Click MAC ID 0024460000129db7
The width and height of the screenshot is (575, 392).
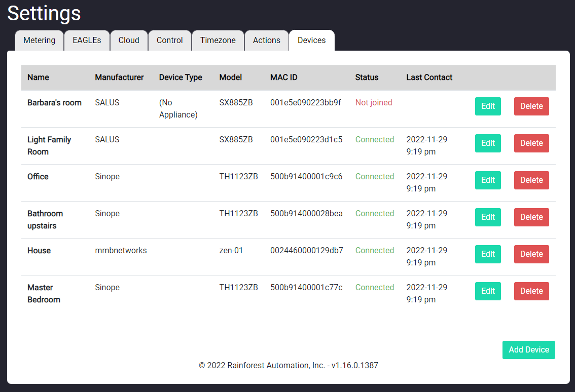click(307, 251)
